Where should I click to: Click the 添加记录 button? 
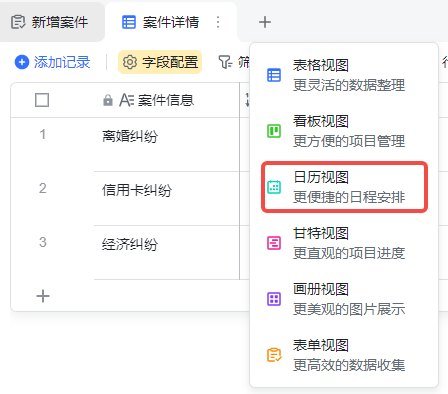pos(53,62)
